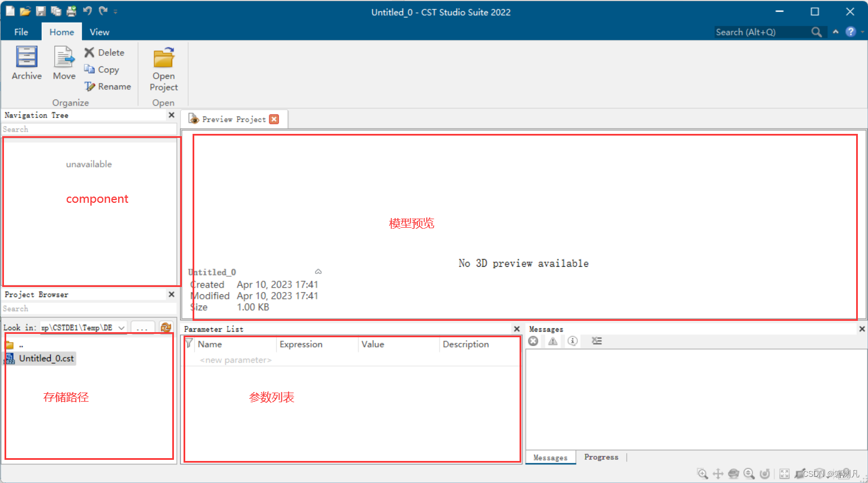This screenshot has width=868, height=483.
Task: Click the Open Project button
Action: (x=164, y=69)
